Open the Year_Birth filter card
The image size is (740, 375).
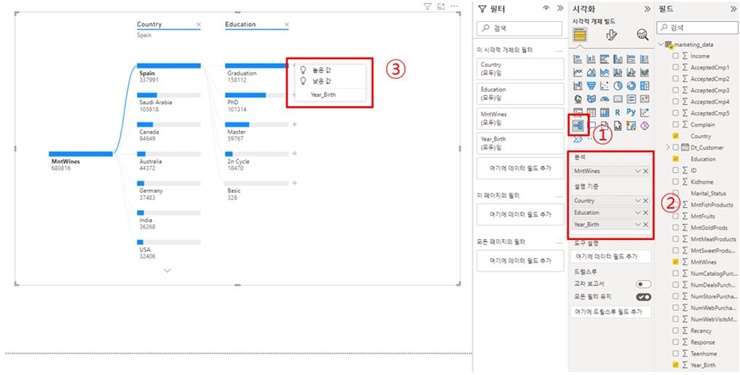pyautogui.click(x=520, y=143)
